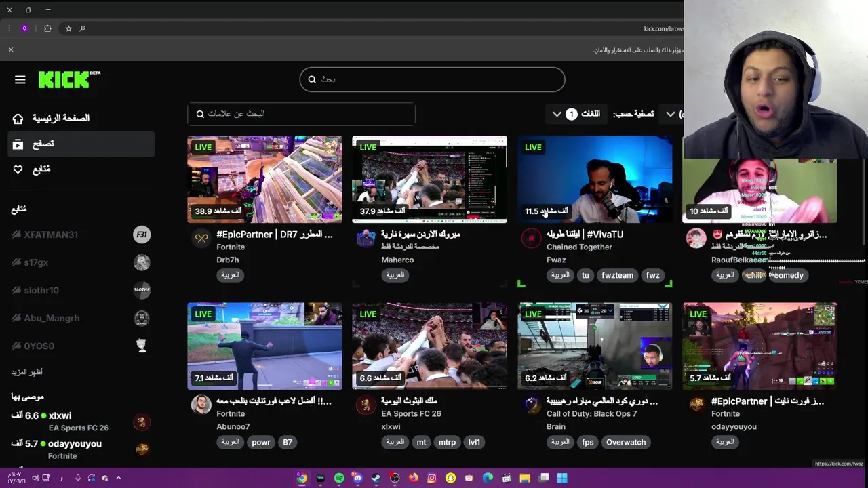Click the fwzteam tag under Fwaz stream
The image size is (868, 488).
617,275
